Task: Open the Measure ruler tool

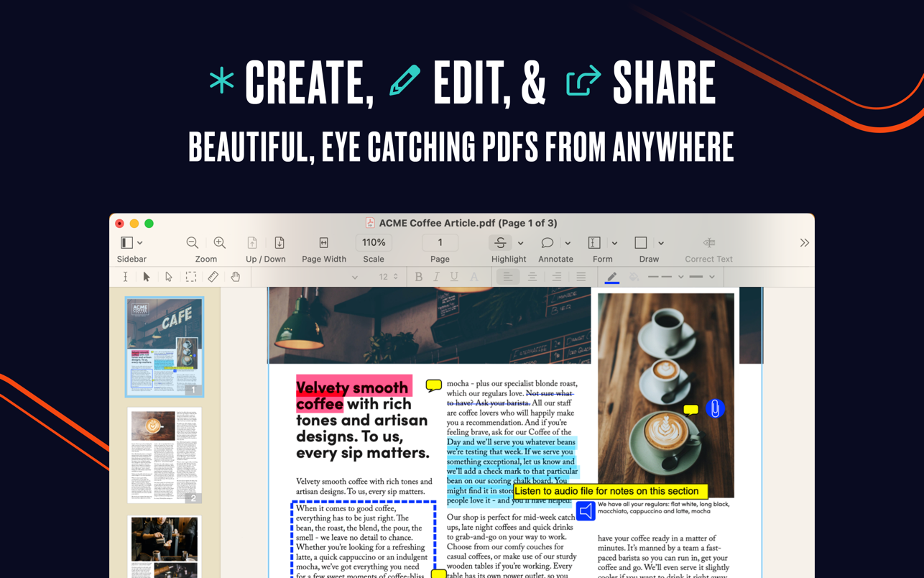Action: pos(213,277)
